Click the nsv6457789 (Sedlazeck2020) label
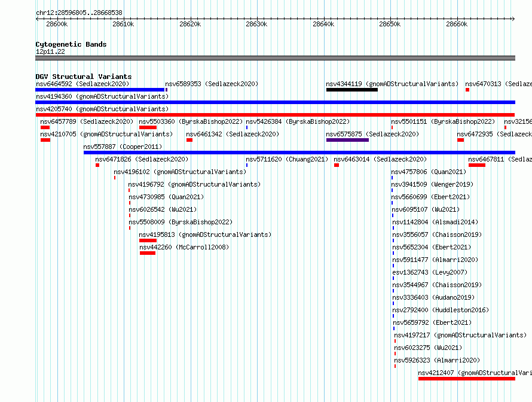The height and width of the screenshot is (402, 532). [x=87, y=121]
